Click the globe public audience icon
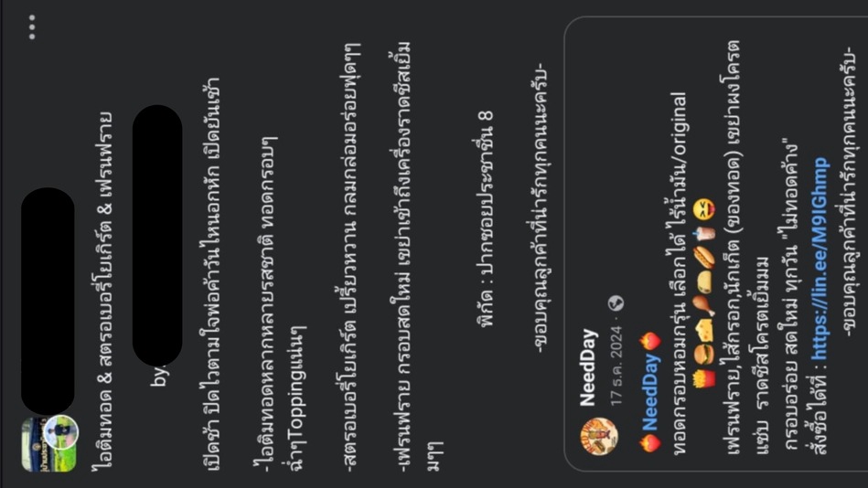Screen dimensions: 868x488 pos(616,303)
